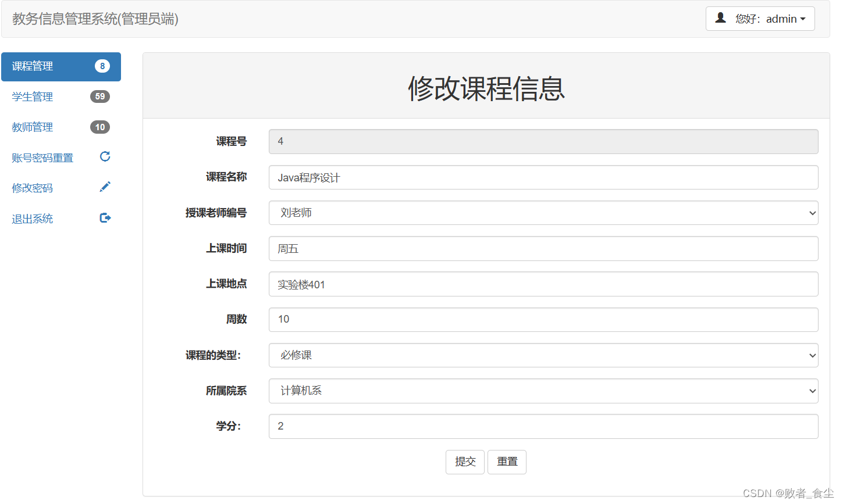Click the 教务信息管理系统(管理员端) title link

95,19
